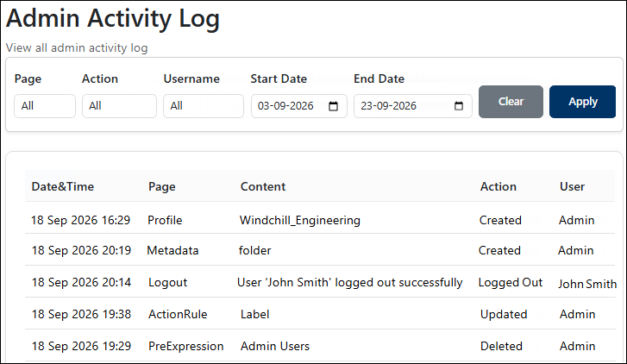Select the Created action in Metadata row

pyautogui.click(x=499, y=250)
